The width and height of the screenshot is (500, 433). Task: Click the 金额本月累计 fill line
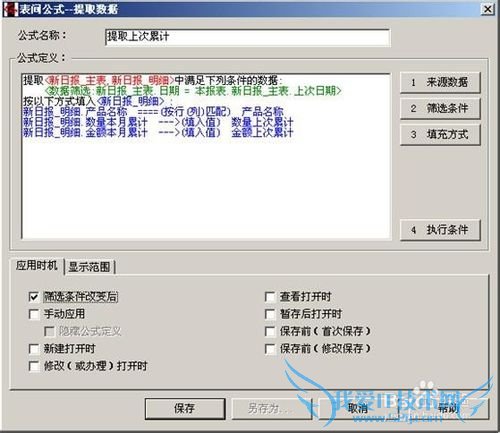[x=158, y=132]
